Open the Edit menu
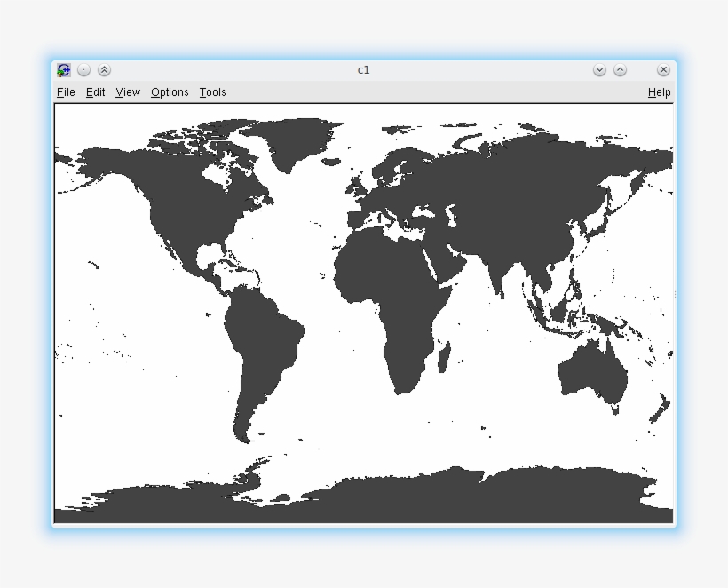 (x=95, y=92)
